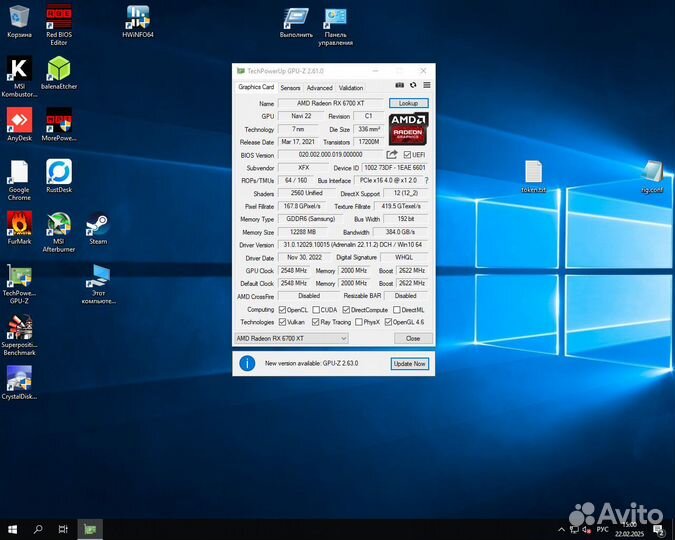The image size is (675, 540).
Task: Toggle the DirectML checkbox
Action: (x=397, y=310)
